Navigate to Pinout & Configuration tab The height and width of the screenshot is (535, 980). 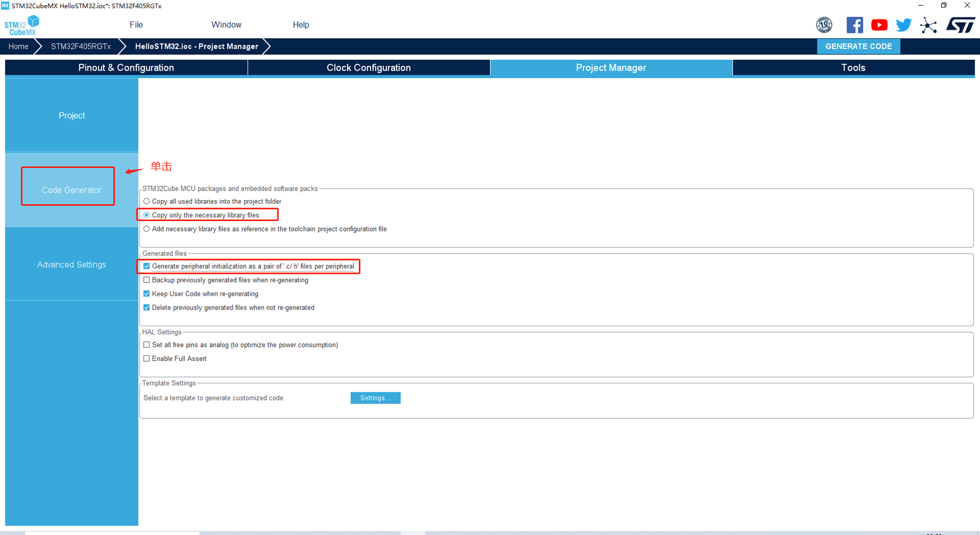(x=125, y=67)
